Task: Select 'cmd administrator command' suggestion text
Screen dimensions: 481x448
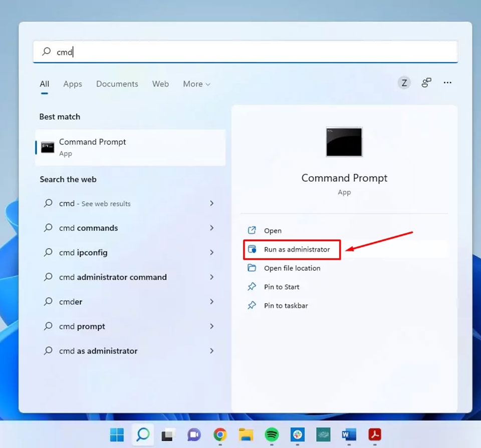Action: [113, 277]
